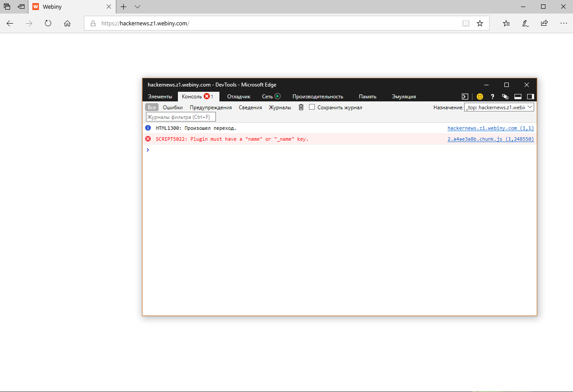Viewport: 573px width, 392px height.
Task: Start network recording via the green play icon
Action: (x=278, y=96)
